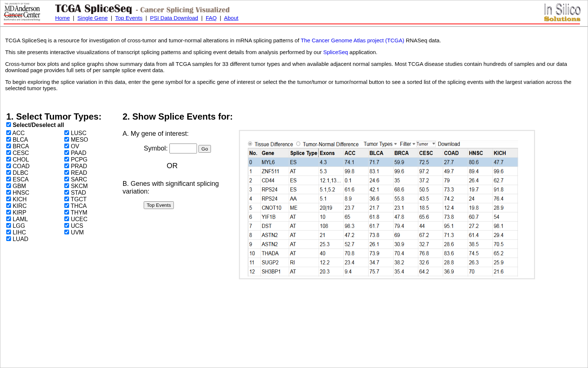The image size is (588, 368).
Task: Follow the SpliceSeq application link
Action: tap(336, 52)
